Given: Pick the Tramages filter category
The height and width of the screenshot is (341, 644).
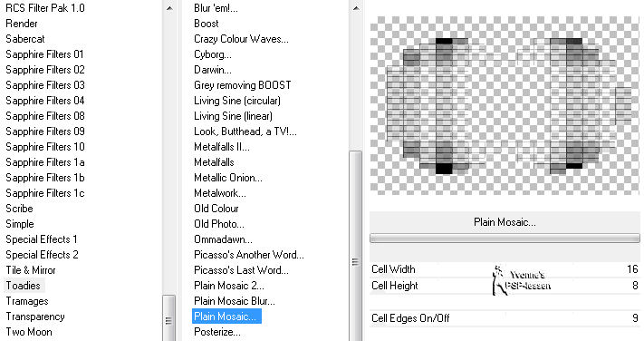Looking at the screenshot, I should click(x=26, y=301).
